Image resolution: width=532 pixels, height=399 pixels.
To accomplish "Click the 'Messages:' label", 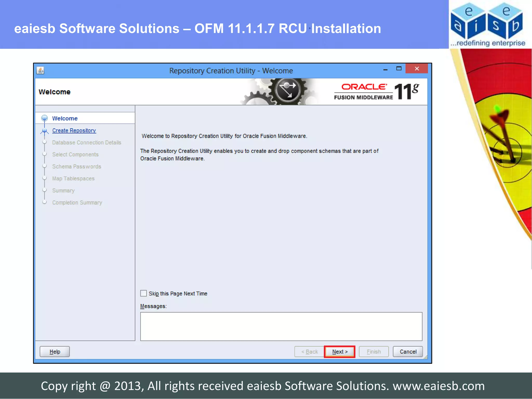I will pos(153,306).
